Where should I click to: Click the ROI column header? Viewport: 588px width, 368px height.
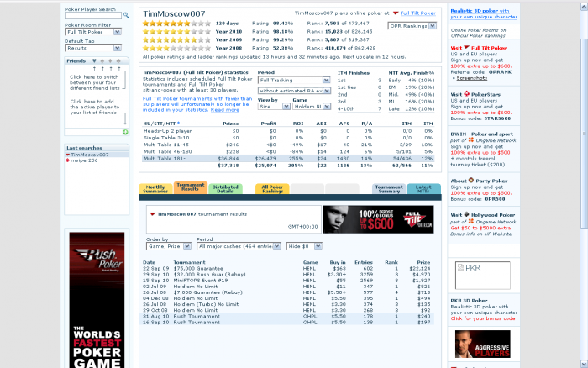[297, 124]
